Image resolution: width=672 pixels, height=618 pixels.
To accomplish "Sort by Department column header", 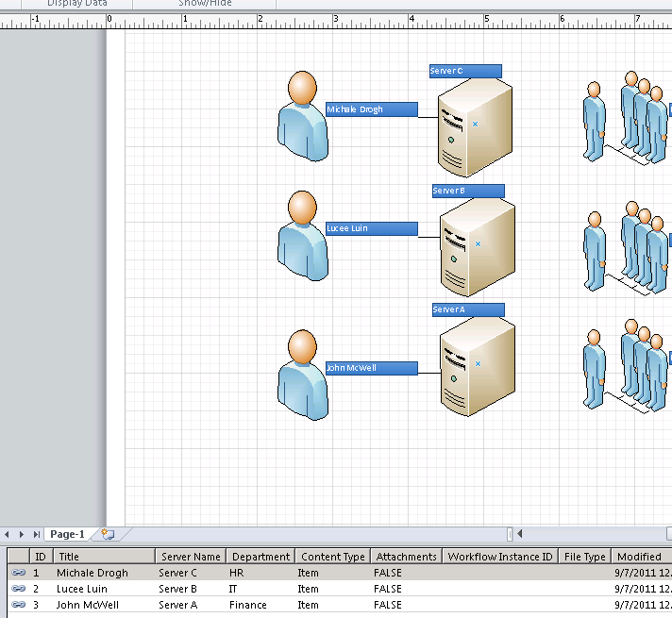I will click(x=260, y=557).
